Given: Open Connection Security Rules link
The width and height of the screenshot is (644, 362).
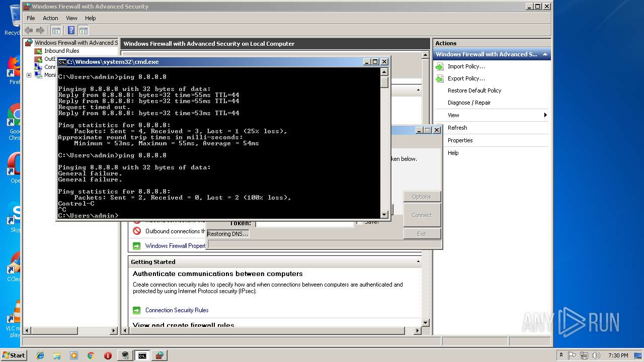Looking at the screenshot, I should click(177, 310).
